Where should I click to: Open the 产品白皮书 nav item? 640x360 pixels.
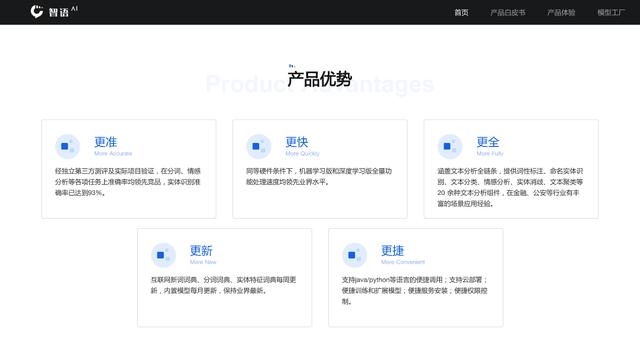(507, 13)
